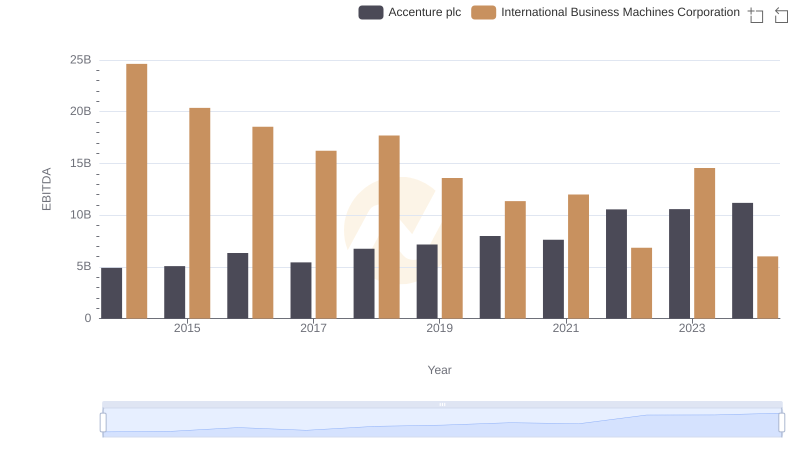Click the zoom reset icon
Image resolution: width=800 pixels, height=461 pixels.
point(781,15)
